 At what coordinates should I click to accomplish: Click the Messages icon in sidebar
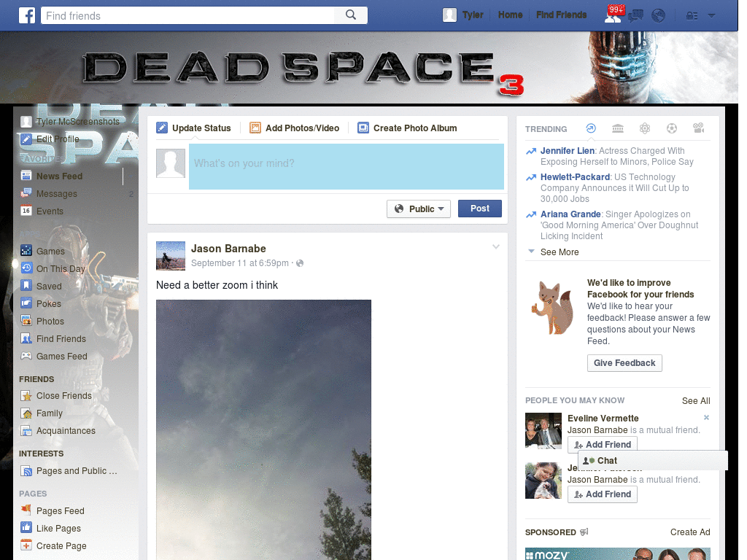click(x=26, y=193)
